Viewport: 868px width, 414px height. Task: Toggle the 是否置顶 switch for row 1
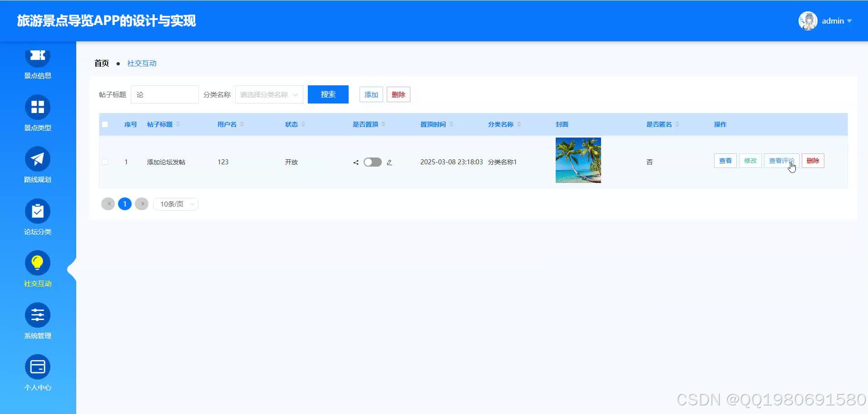[x=372, y=162]
